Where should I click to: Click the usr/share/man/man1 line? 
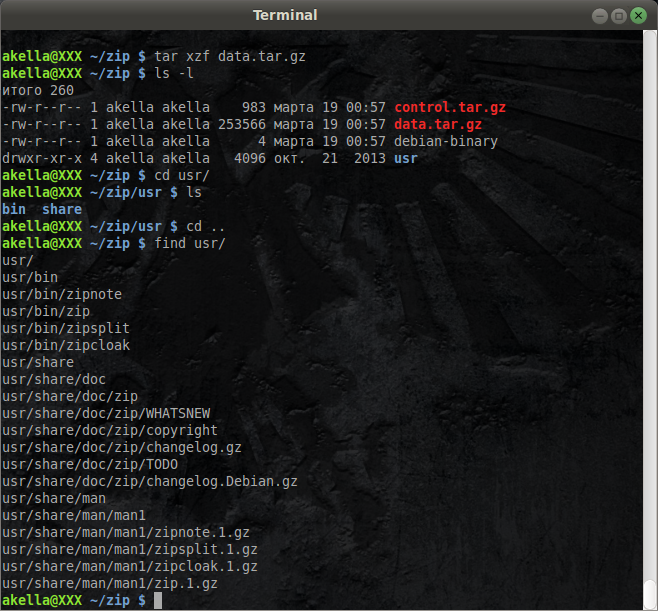[74, 515]
